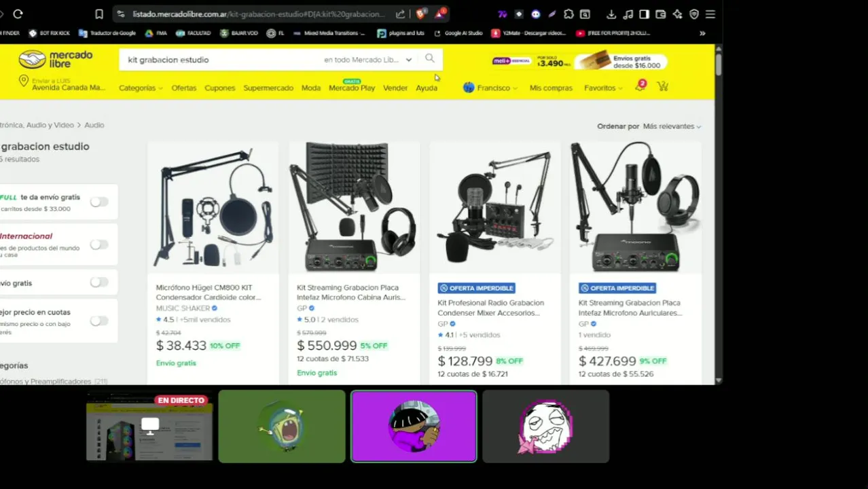This screenshot has width=868, height=489.
Task: Toggle the Internacional filter switch
Action: click(99, 244)
